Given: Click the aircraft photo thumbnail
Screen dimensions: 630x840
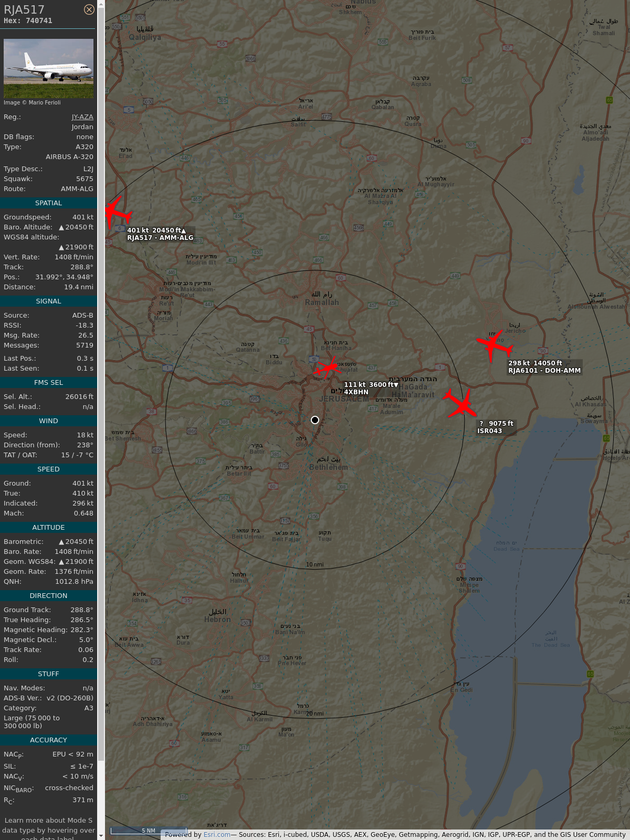Looking at the screenshot, I should tap(48, 68).
